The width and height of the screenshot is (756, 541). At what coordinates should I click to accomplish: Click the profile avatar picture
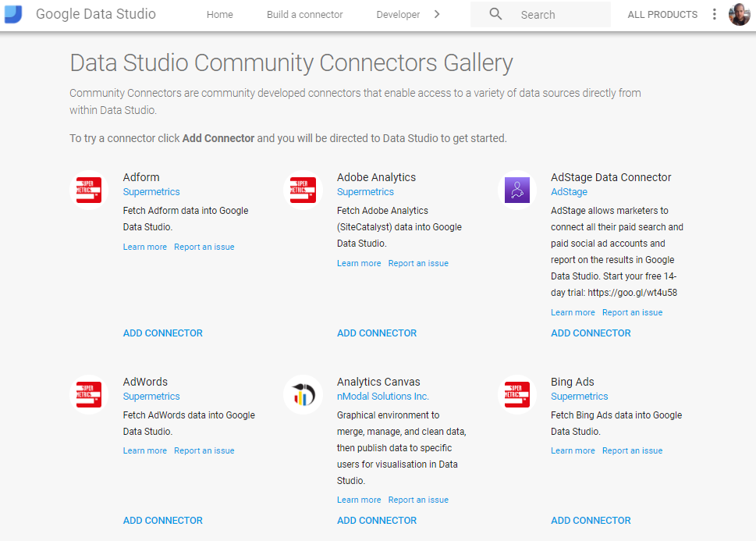click(739, 13)
